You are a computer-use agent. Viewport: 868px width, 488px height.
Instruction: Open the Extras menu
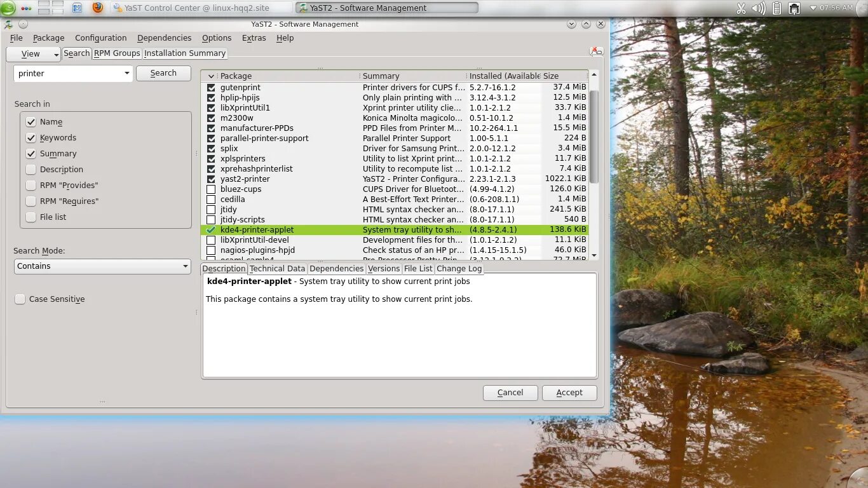click(x=254, y=38)
